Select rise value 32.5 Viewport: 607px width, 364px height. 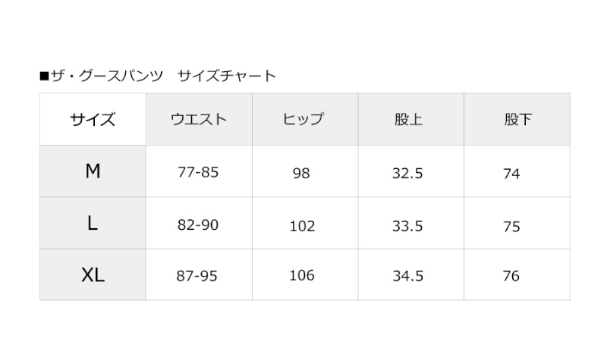click(407, 173)
